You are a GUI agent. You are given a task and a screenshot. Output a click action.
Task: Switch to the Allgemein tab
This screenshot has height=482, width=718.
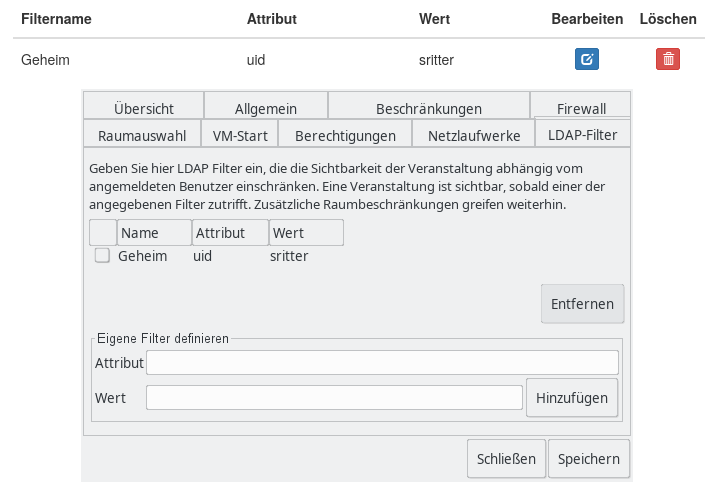pyautogui.click(x=266, y=108)
